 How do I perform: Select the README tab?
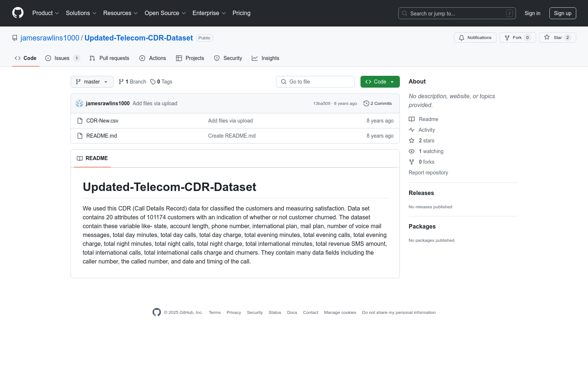point(92,158)
